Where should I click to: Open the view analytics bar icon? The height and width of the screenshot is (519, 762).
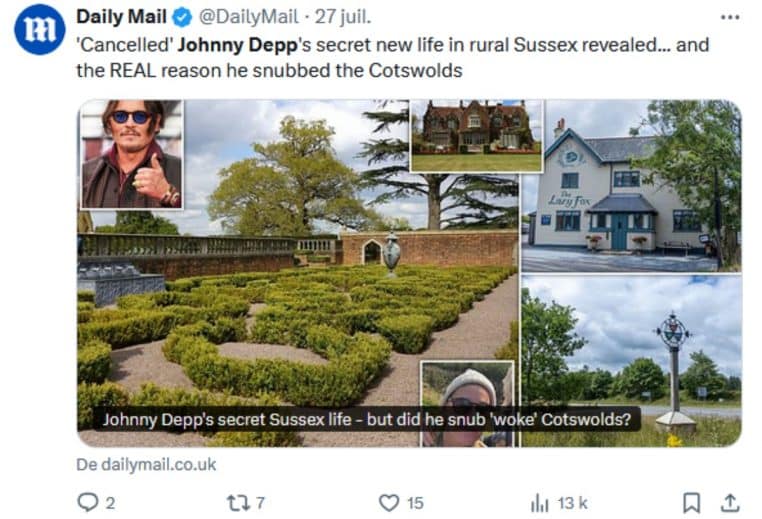point(539,501)
